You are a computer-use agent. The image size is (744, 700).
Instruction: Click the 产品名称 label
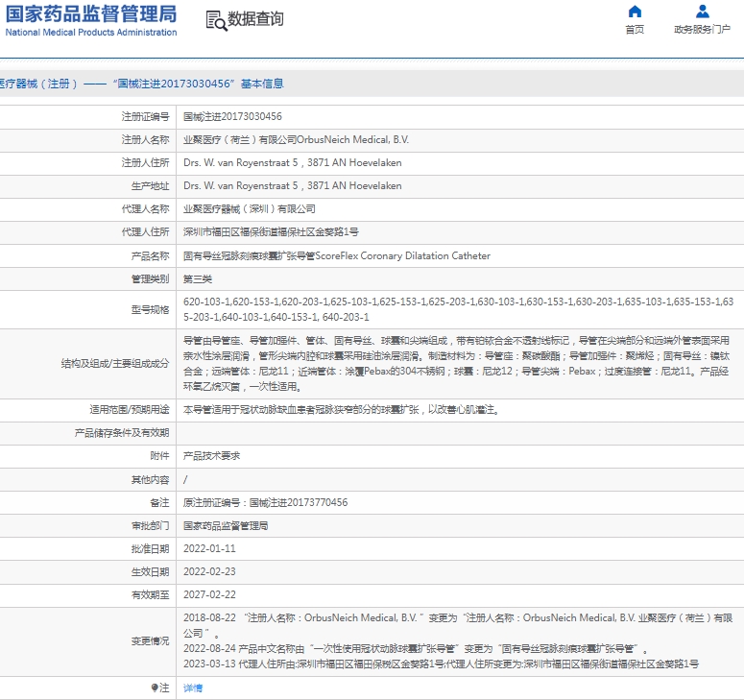150,256
